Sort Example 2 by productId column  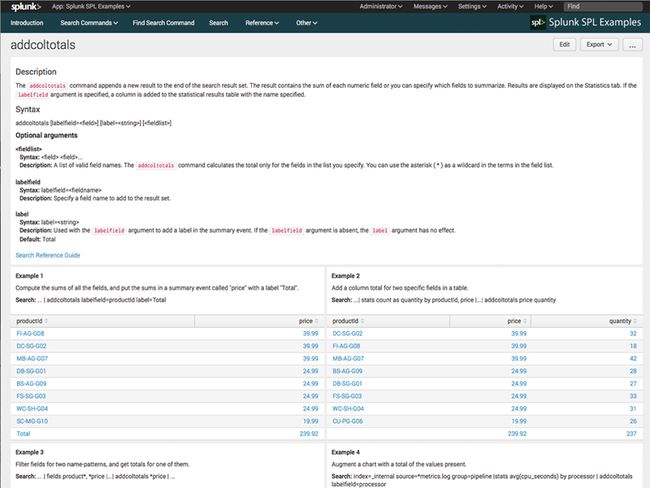click(348, 321)
